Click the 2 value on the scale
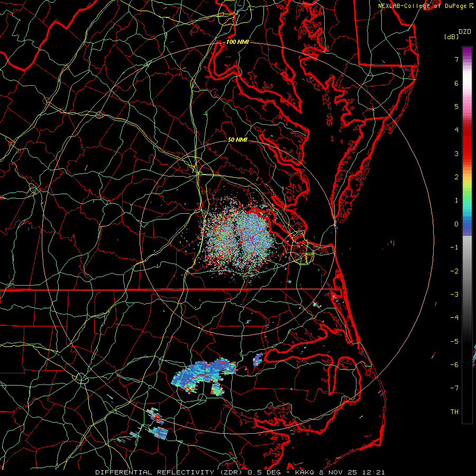476x476 pixels. coord(456,177)
